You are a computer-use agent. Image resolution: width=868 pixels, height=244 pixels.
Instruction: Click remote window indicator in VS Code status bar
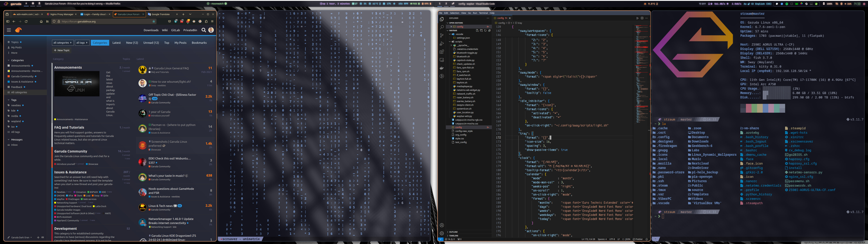(440, 239)
